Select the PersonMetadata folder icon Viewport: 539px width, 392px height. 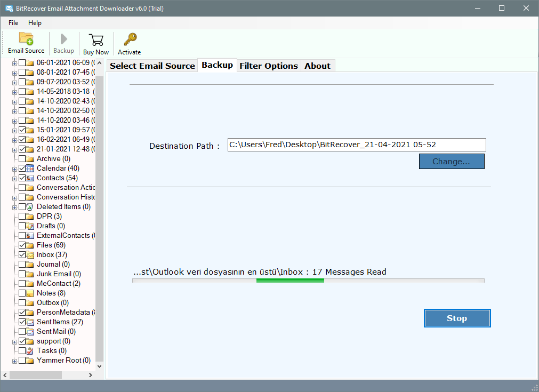point(30,313)
